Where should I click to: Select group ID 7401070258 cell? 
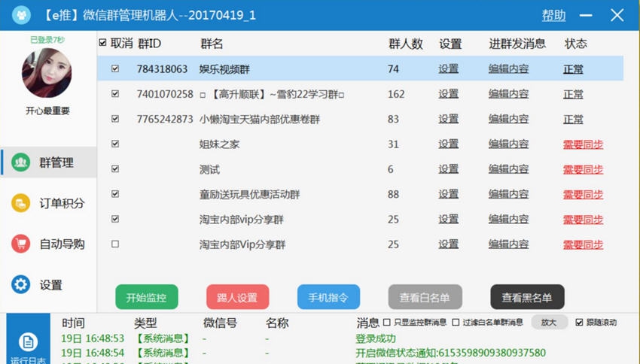165,94
